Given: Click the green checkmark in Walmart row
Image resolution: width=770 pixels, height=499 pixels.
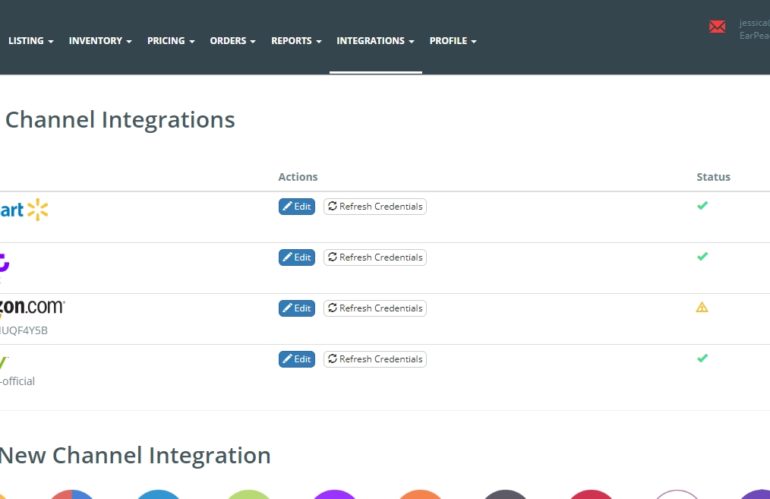Looking at the screenshot, I should (702, 206).
